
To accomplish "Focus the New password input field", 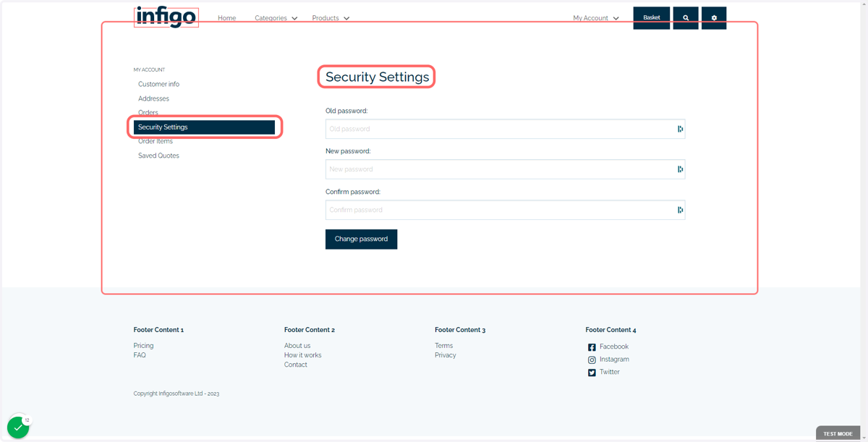I will click(505, 169).
